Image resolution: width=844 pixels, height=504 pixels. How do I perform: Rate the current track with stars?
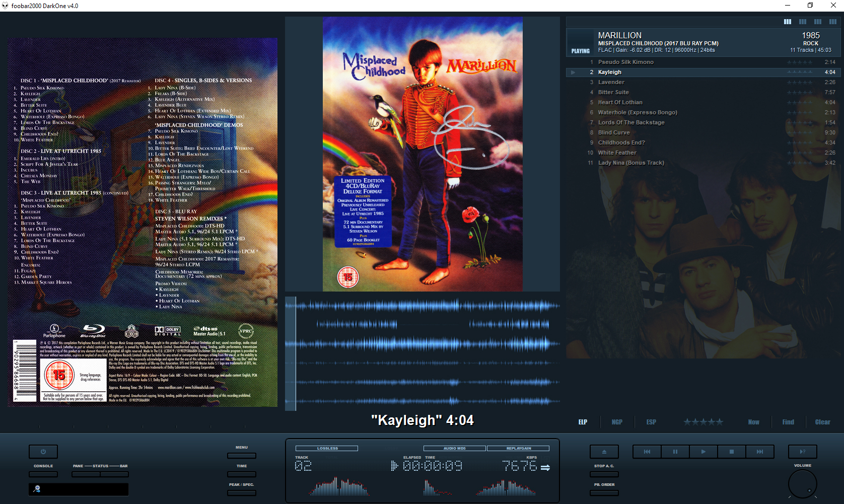[x=703, y=422]
